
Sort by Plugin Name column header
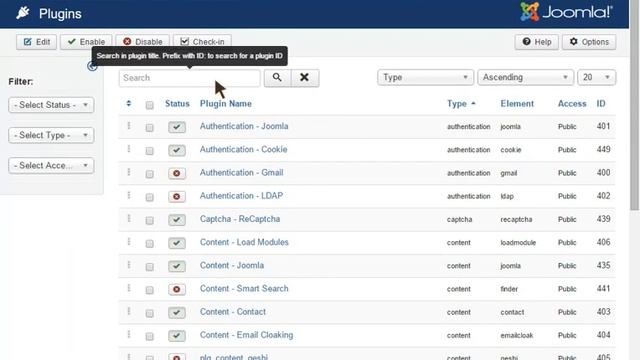click(226, 104)
